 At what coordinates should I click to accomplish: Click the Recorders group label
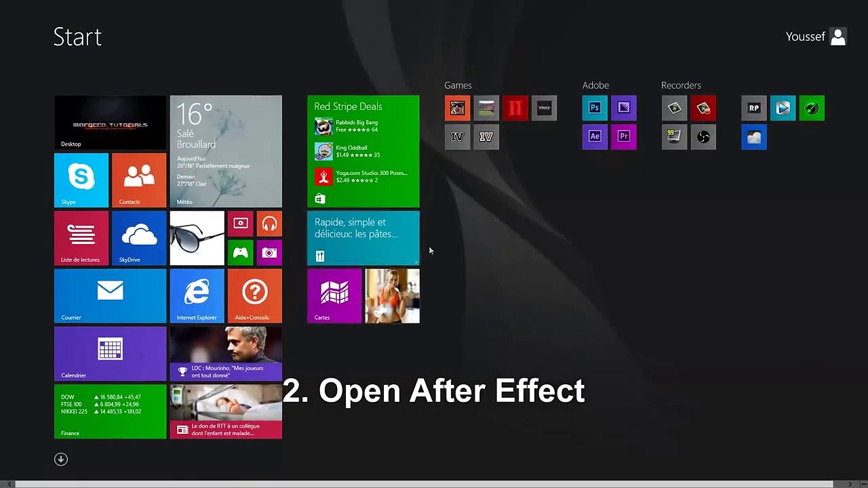681,85
